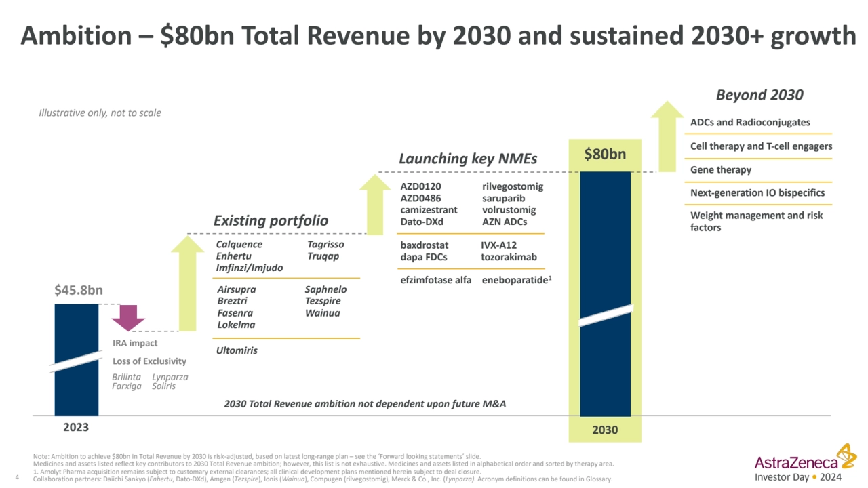Select 'camizestrant' in the NME list
868x488 pixels.
[x=429, y=210]
